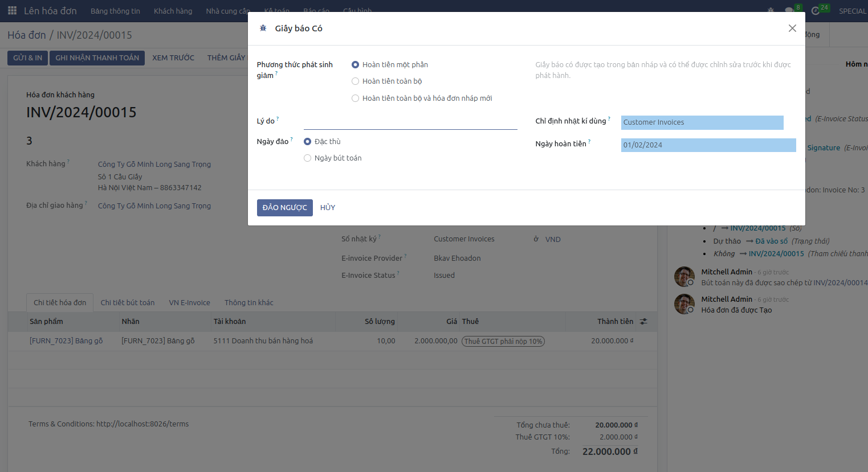Open the Ngày hoàn tiền date picker
This screenshot has width=868, height=472.
708,145
